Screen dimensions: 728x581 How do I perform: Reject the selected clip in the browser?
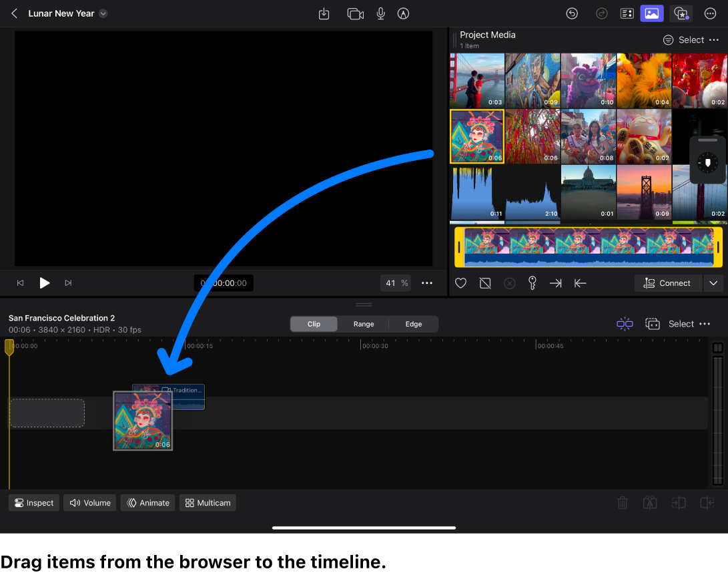point(485,282)
